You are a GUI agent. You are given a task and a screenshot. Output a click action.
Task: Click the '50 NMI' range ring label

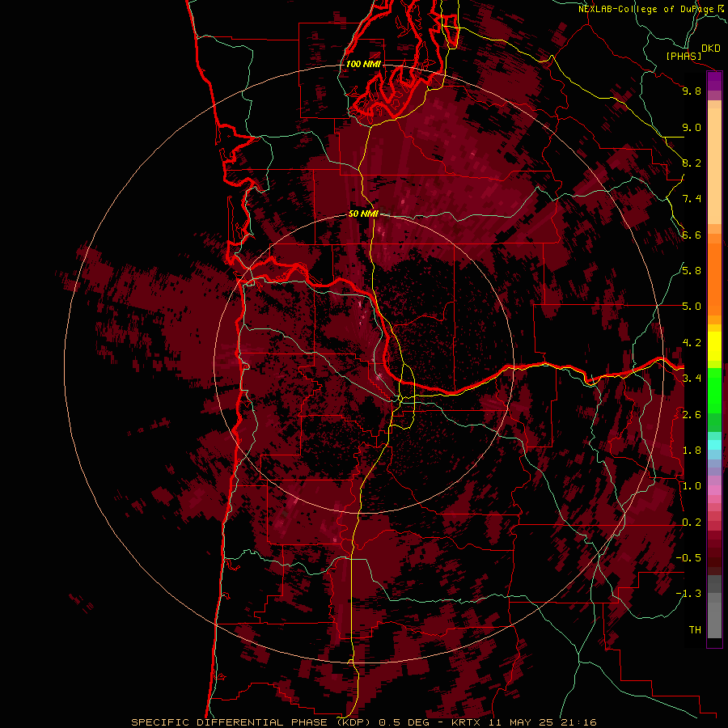pos(363,214)
